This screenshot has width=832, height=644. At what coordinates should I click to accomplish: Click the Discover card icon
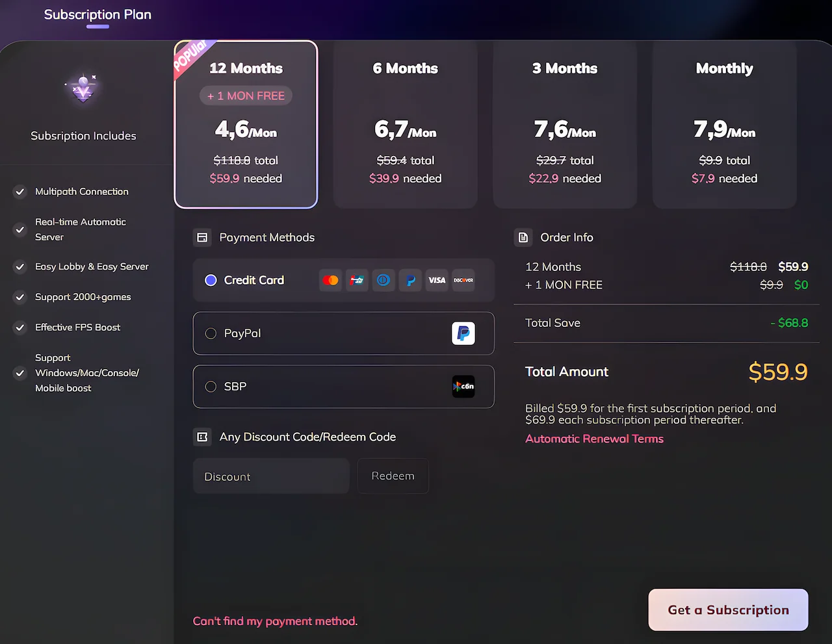[x=463, y=280]
